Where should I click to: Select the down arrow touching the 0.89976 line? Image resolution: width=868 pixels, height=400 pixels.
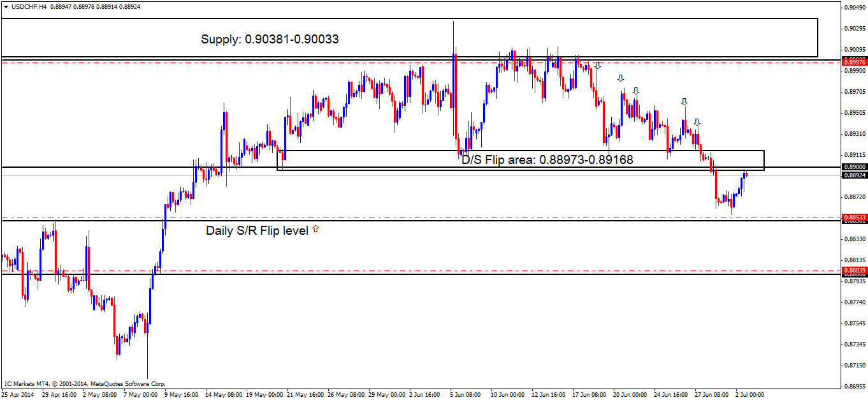[x=597, y=65]
